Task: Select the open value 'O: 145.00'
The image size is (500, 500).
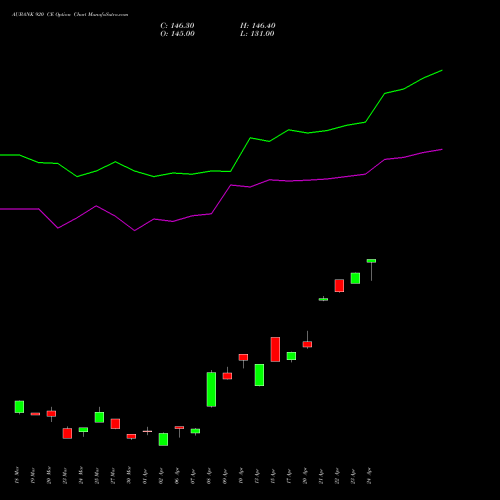Action: coord(177,34)
